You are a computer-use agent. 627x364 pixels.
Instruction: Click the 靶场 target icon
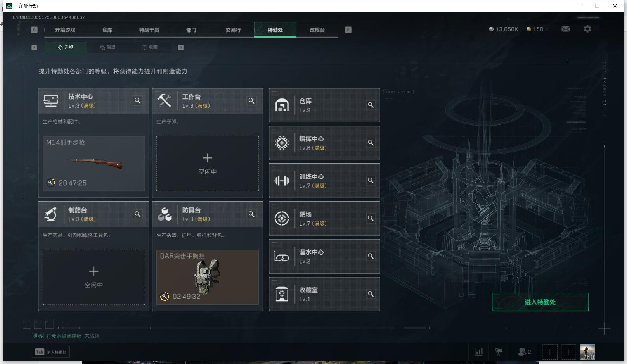click(282, 219)
